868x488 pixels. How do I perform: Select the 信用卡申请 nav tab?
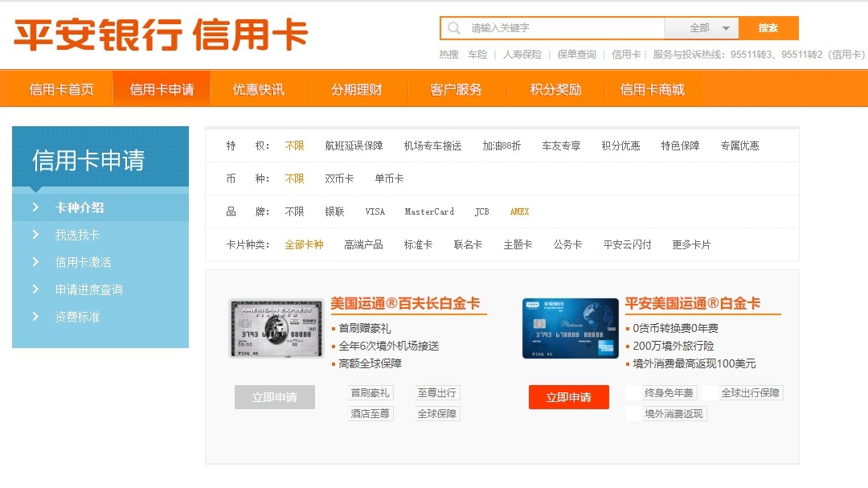162,89
